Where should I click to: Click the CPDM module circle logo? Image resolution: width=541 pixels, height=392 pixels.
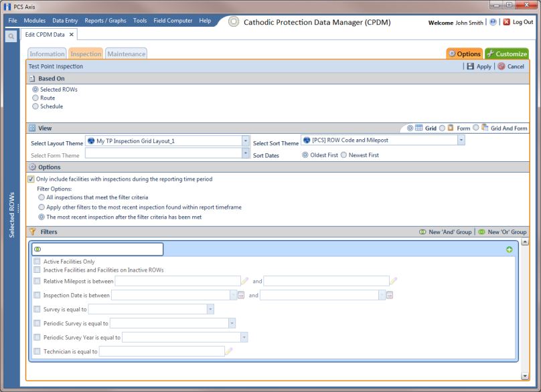[234, 21]
